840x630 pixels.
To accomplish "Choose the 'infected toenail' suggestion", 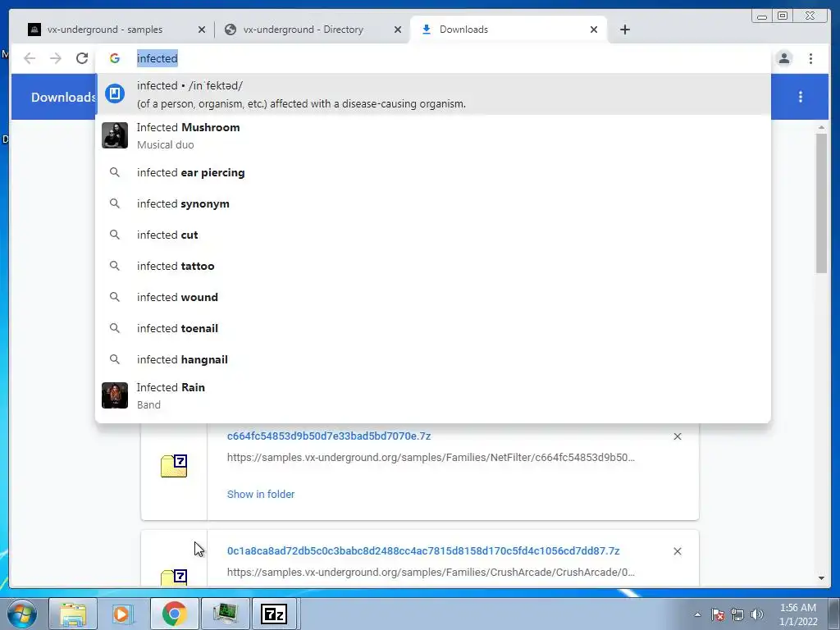I will (x=433, y=328).
